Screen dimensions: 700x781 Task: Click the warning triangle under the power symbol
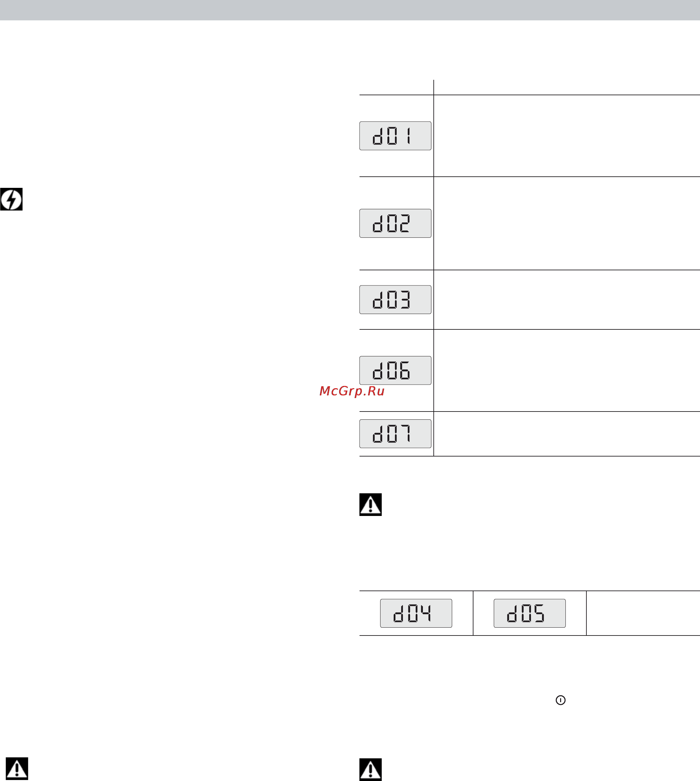point(370,770)
